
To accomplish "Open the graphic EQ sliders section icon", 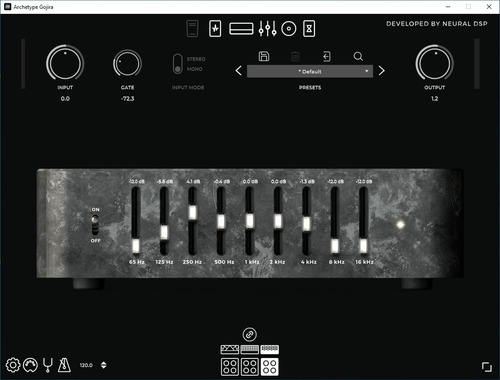I will click(x=267, y=29).
